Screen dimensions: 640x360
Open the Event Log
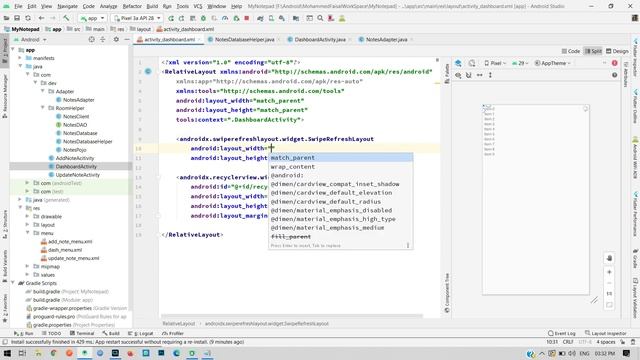pos(561,333)
